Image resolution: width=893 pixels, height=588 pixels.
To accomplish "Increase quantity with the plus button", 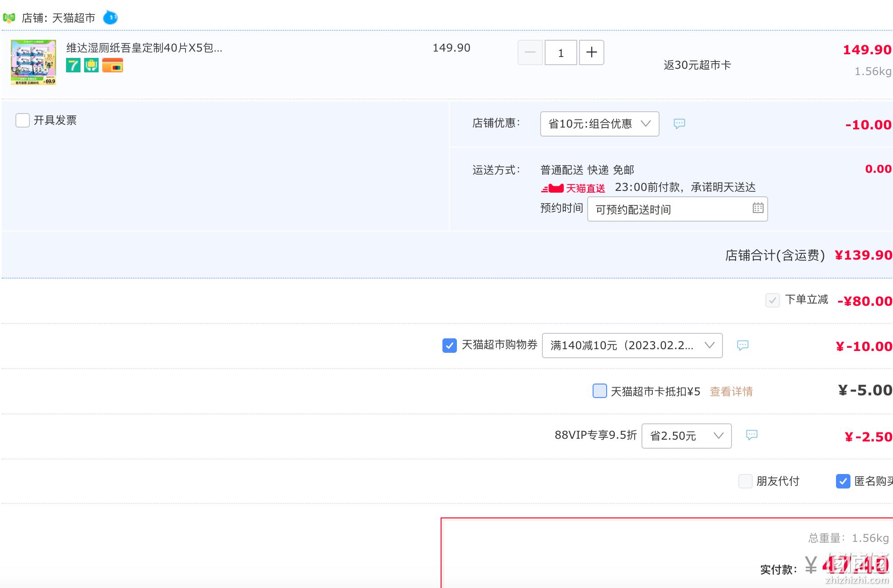I will (x=592, y=52).
